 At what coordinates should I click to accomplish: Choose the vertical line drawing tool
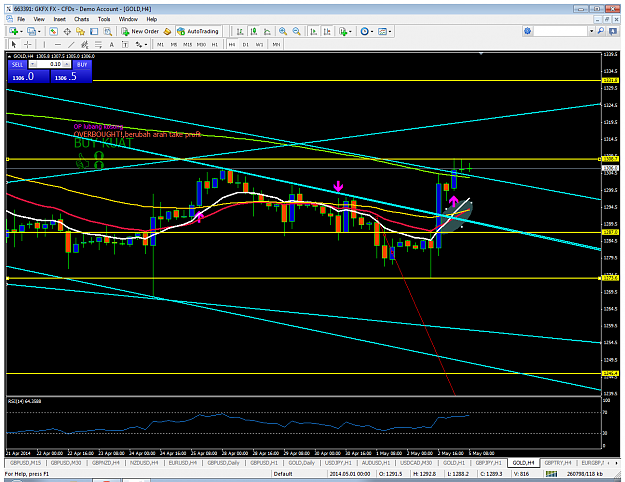(x=44, y=44)
